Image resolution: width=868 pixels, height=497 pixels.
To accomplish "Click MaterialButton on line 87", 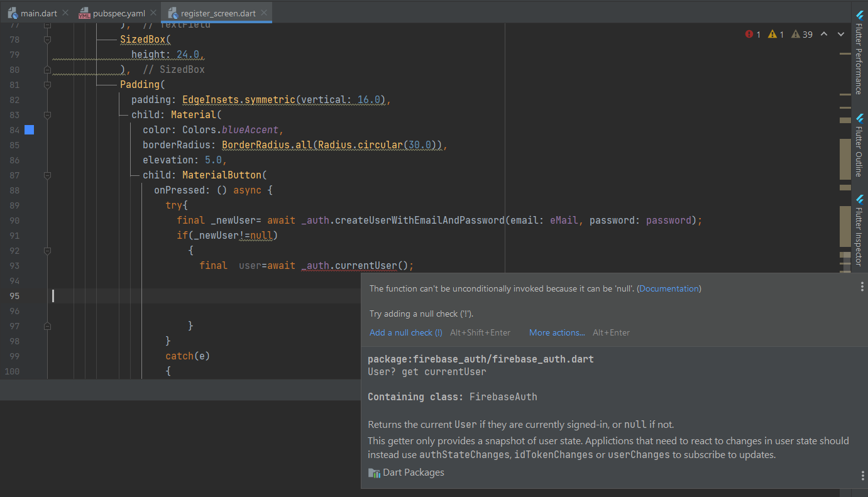I will pos(222,175).
